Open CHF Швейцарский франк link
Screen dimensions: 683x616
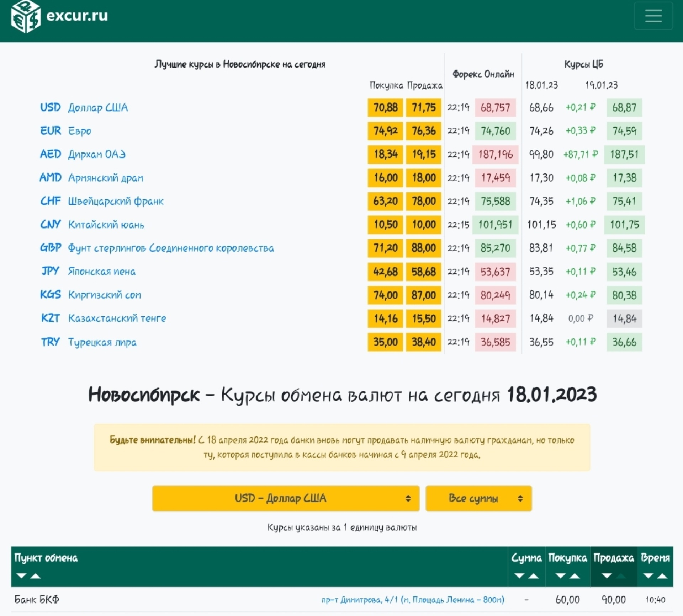(x=102, y=201)
